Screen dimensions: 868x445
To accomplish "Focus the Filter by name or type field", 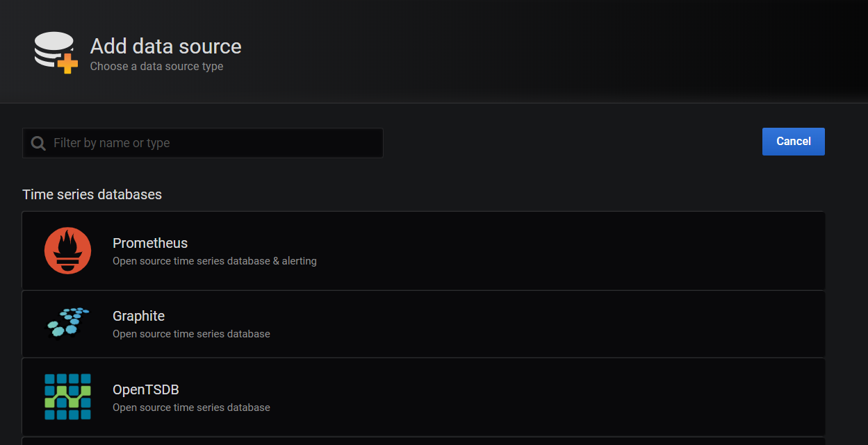I will [203, 143].
